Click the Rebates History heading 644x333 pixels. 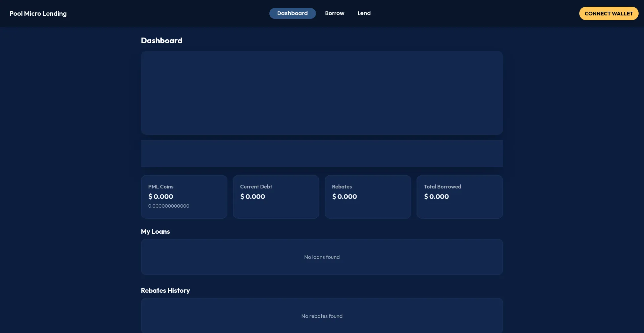pyautogui.click(x=165, y=291)
